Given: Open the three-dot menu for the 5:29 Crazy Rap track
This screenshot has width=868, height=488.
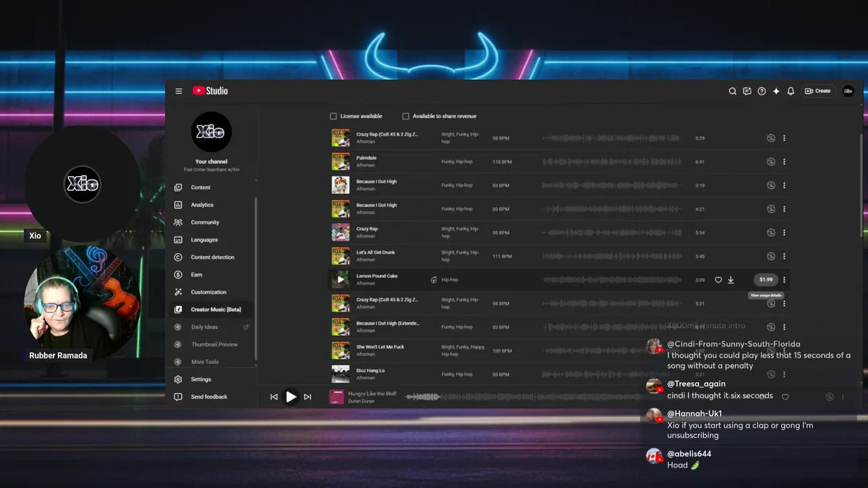Looking at the screenshot, I should (785, 138).
